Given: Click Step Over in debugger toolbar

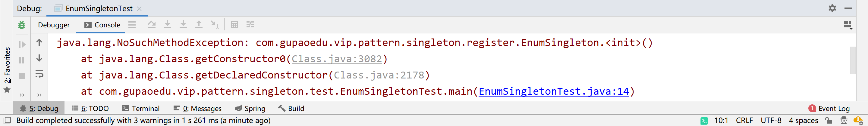Looking at the screenshot, I should click(x=152, y=25).
